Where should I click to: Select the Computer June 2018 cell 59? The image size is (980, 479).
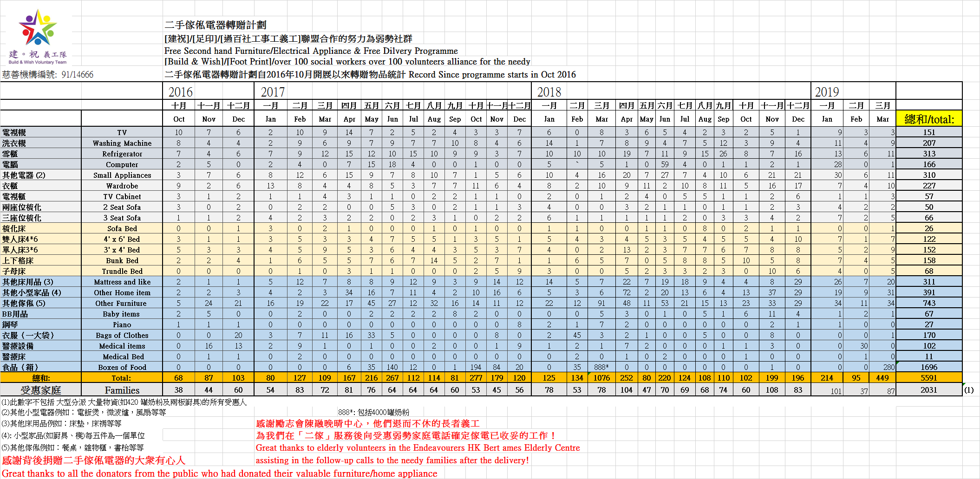(665, 164)
